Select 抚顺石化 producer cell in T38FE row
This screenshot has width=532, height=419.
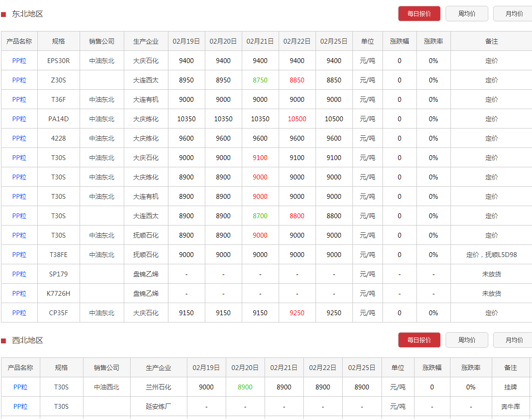[x=146, y=255]
